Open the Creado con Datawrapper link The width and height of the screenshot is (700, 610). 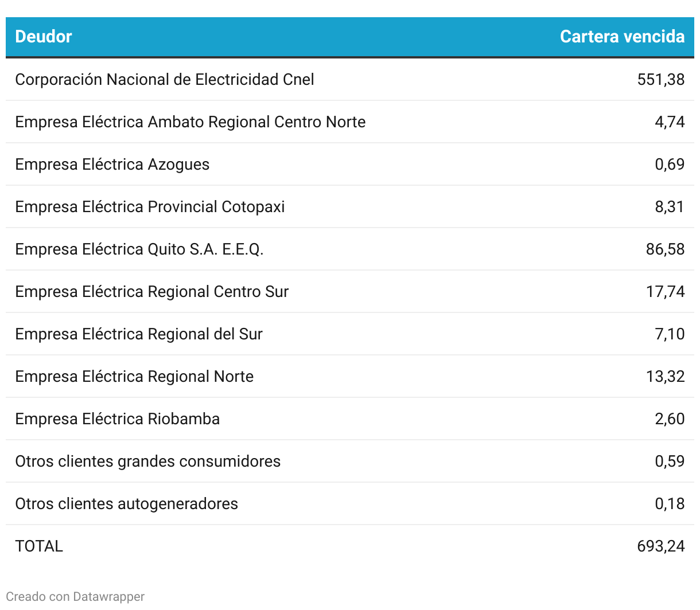[x=75, y=597]
